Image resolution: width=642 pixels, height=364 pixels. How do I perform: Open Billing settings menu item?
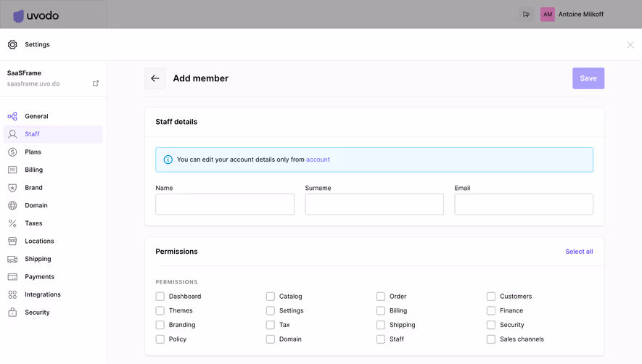point(53,170)
